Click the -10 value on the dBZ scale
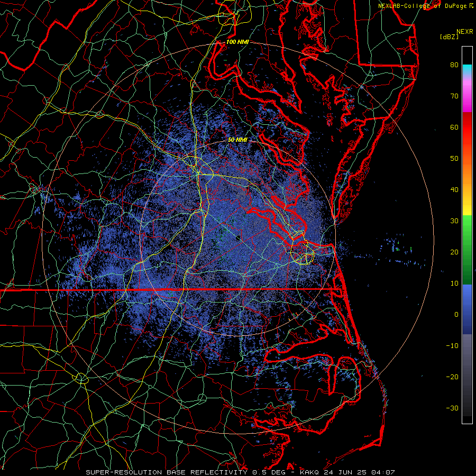 (x=452, y=345)
